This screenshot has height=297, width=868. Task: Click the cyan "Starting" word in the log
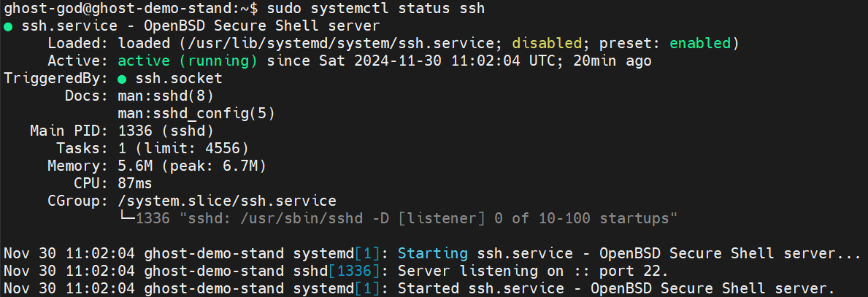(x=432, y=254)
